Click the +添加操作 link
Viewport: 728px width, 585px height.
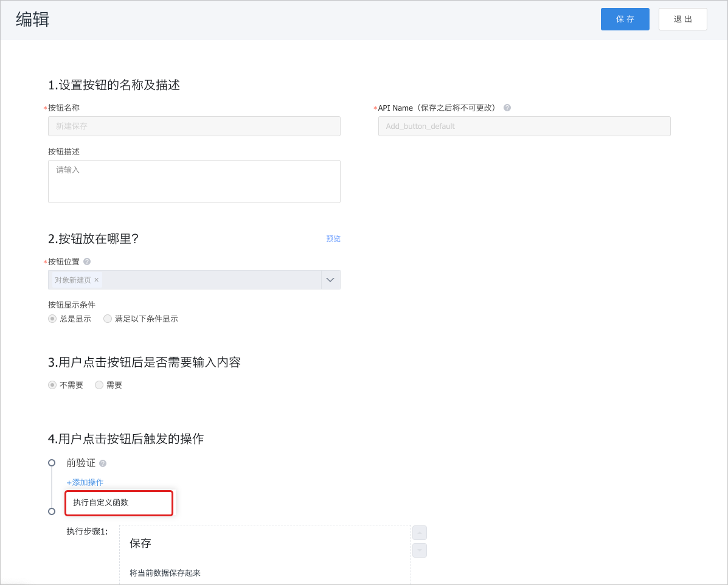85,482
